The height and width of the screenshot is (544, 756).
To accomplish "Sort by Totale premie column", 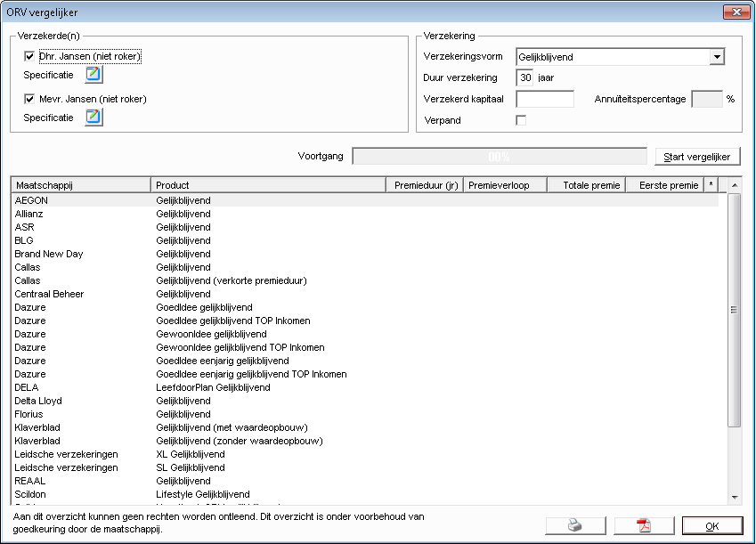I will (586, 185).
